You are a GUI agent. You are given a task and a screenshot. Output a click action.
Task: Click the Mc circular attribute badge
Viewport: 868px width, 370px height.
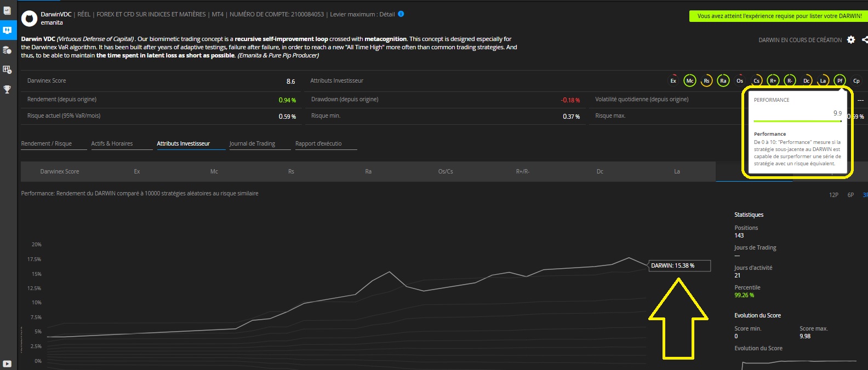pos(690,81)
